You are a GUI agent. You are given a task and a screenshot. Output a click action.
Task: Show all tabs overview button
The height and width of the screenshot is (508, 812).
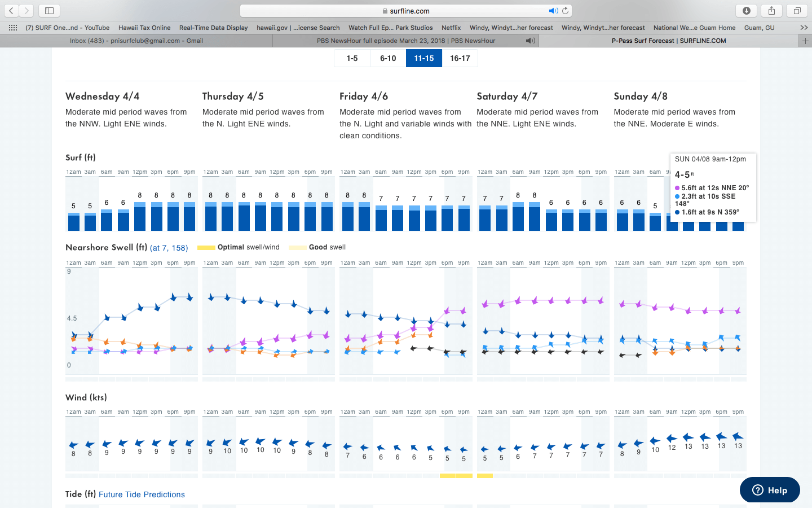point(797,11)
